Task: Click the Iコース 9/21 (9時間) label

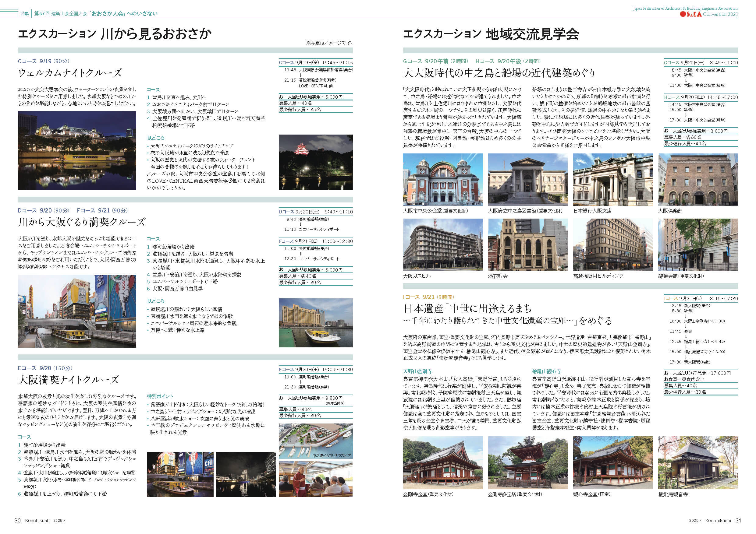Action: (428, 297)
